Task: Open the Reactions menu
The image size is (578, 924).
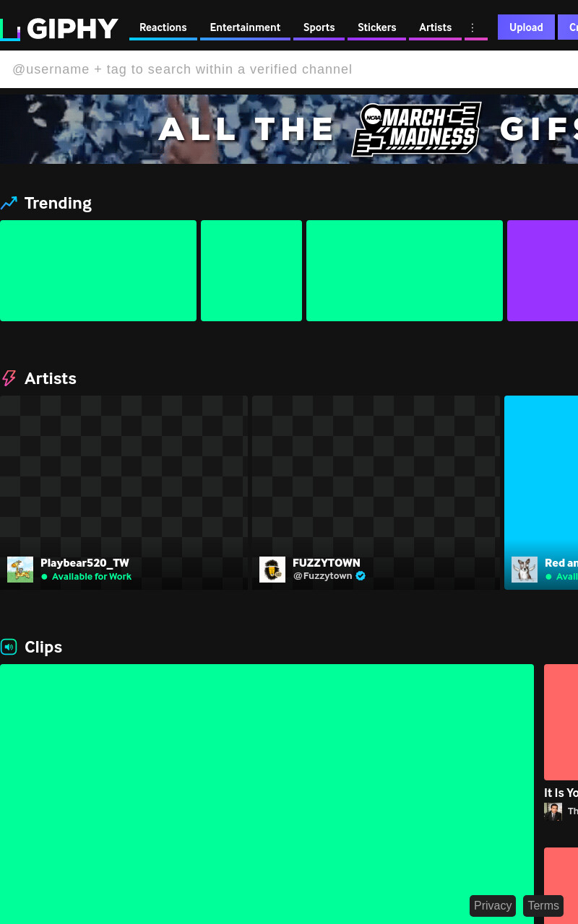Action: click(163, 27)
